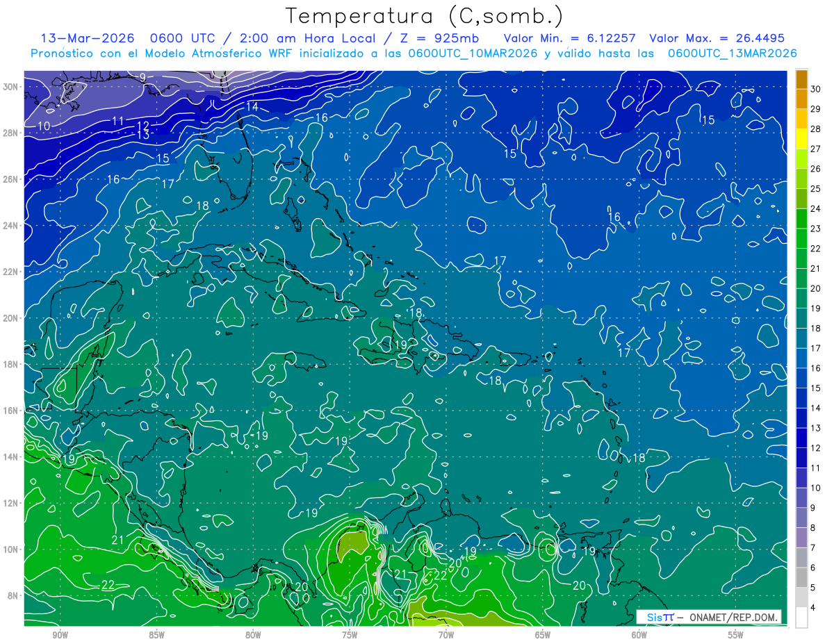Viewport: 834px width, 644px height.
Task: Click the colorbar label "24"
Action: (816, 209)
